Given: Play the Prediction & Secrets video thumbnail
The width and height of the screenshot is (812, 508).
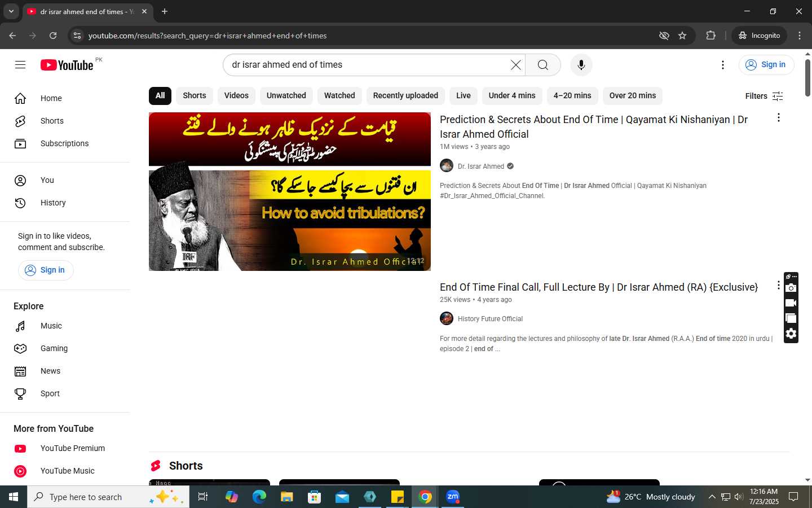Looking at the screenshot, I should coord(290,191).
